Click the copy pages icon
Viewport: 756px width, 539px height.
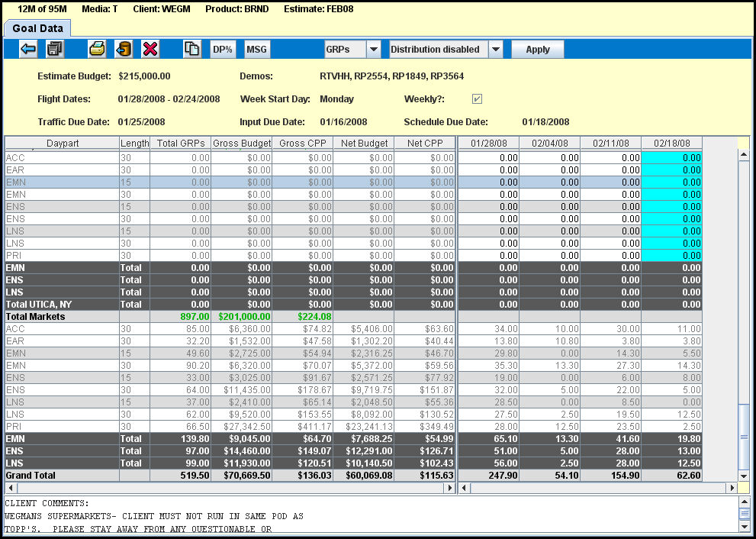pos(192,49)
